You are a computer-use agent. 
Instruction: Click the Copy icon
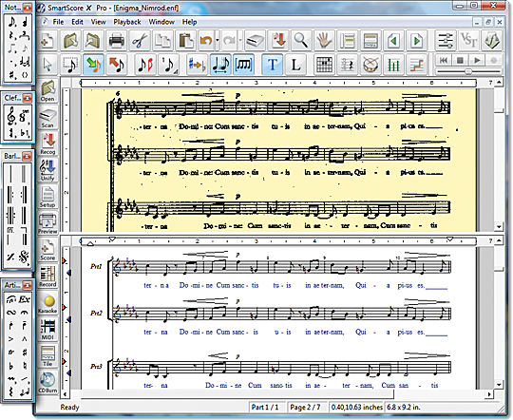coord(162,41)
